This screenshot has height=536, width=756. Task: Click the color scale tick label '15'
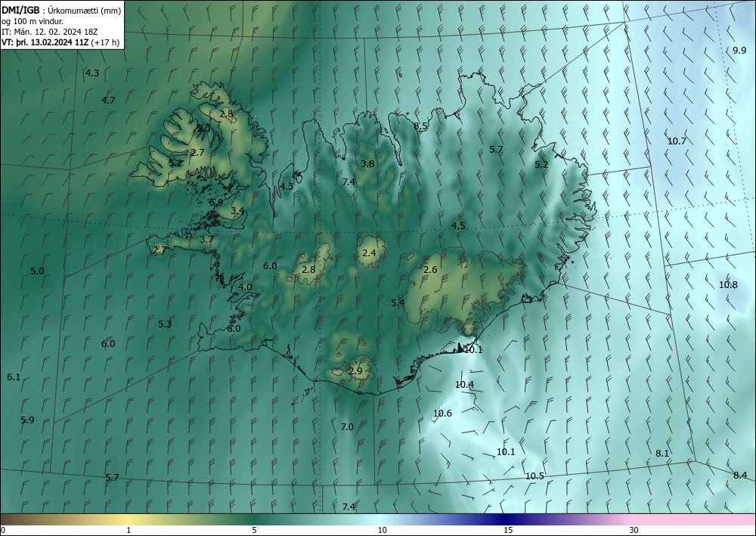coord(508,530)
